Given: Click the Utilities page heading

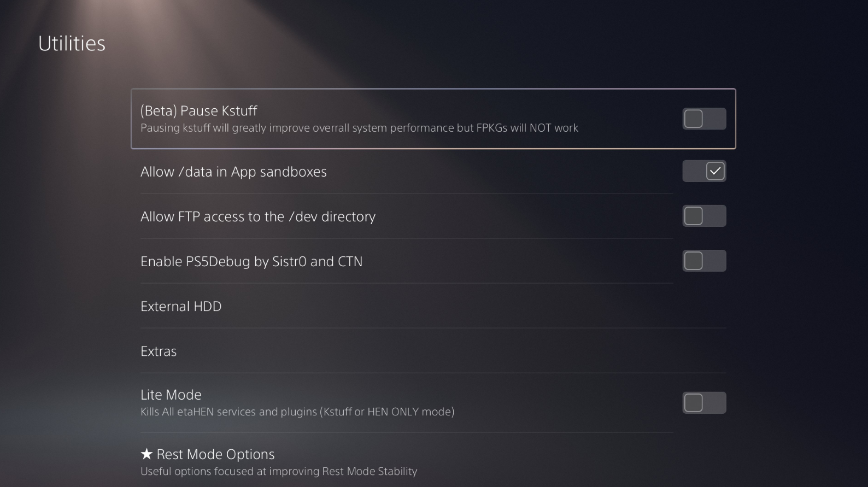Looking at the screenshot, I should pos(72,44).
